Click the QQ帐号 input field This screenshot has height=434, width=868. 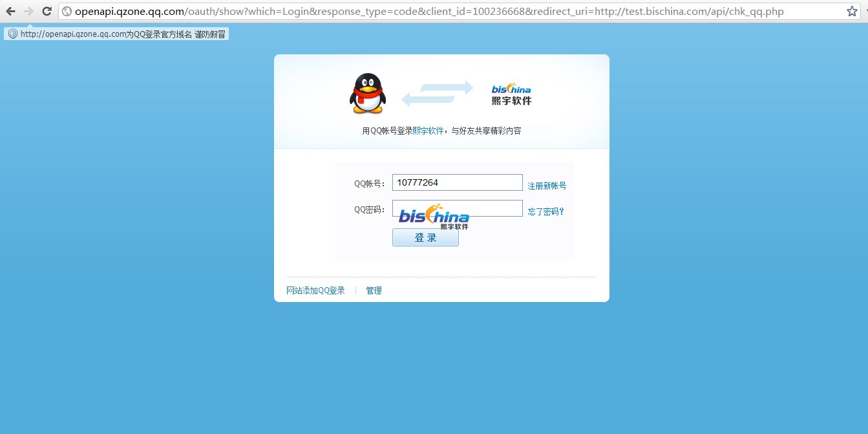click(x=458, y=182)
